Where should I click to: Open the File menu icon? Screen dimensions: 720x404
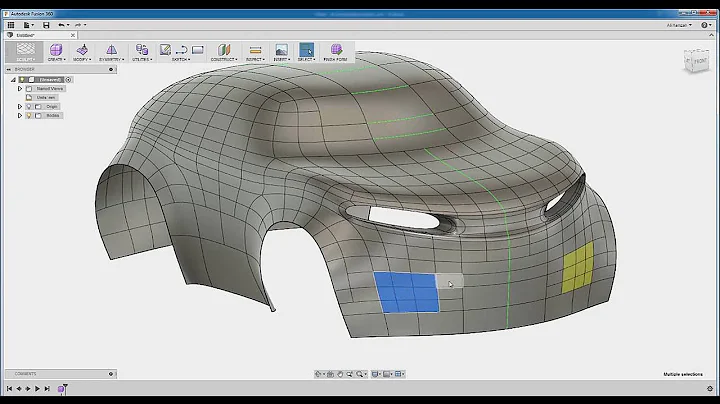[27, 25]
